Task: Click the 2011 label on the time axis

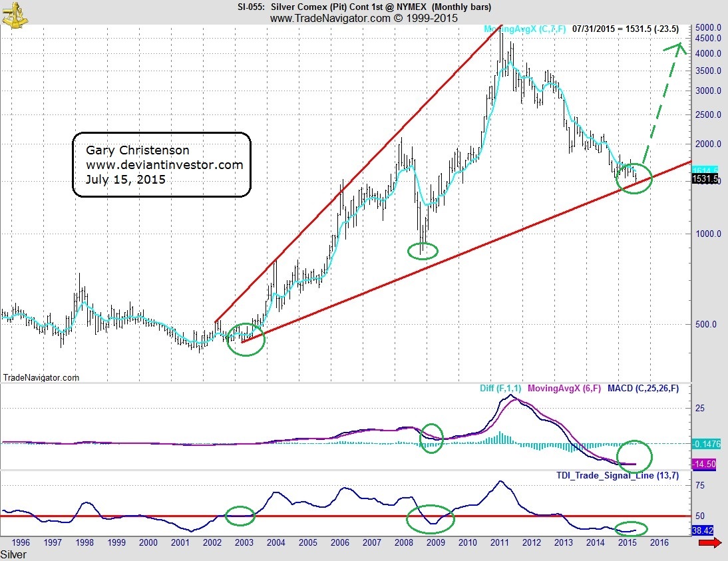Action: coord(499,543)
